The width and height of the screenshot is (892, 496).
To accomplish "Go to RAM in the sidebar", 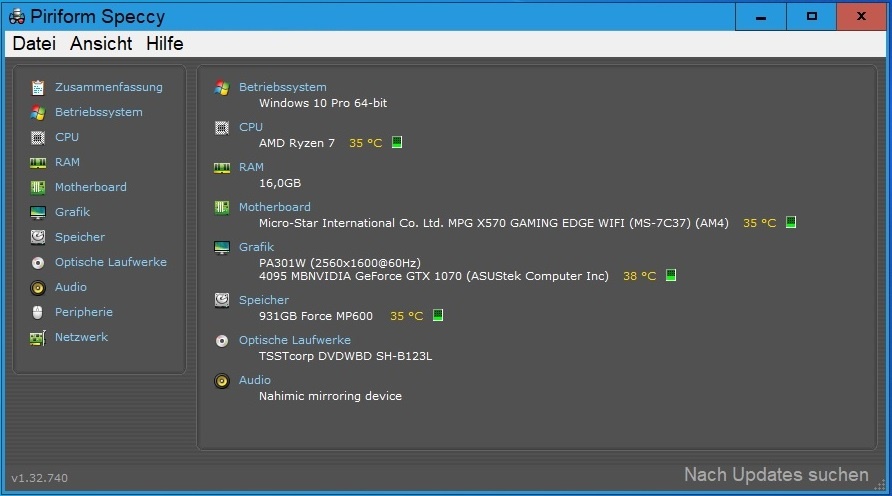I will coord(67,162).
